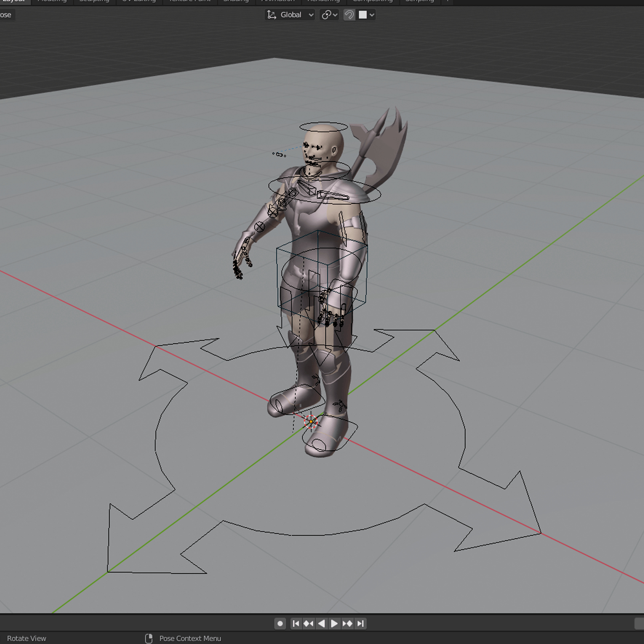The image size is (644, 644).
Task: Expand the snapping options dropdown arrow
Action: point(372,15)
